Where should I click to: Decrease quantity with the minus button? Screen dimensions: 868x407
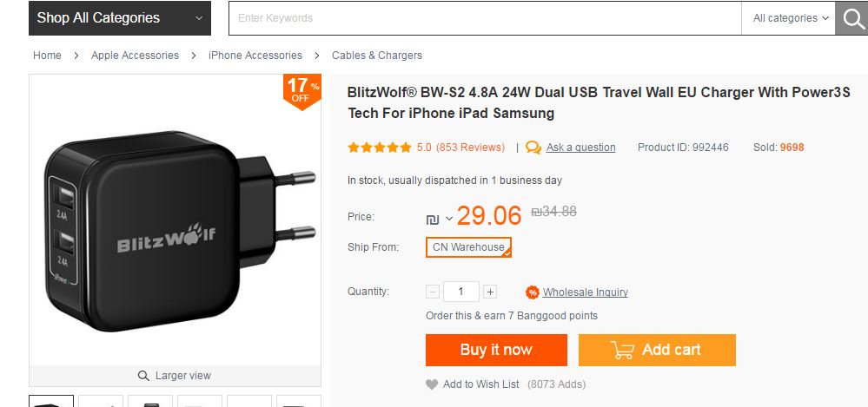tap(433, 292)
